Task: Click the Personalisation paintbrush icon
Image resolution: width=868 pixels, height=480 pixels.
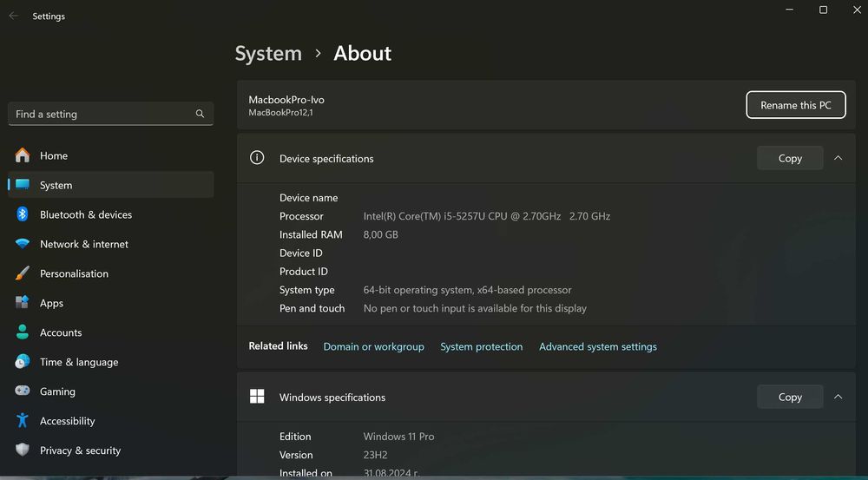Action: 23,273
